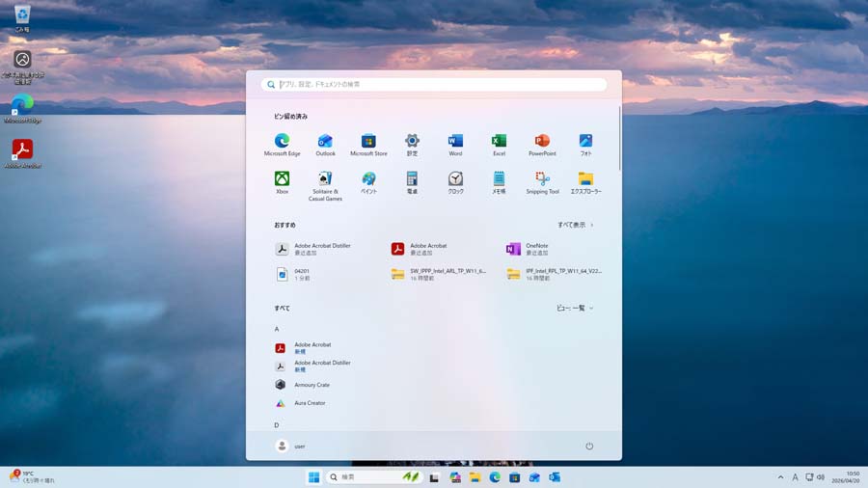
Task: Launch Armoury Crate from apps list
Action: [303, 385]
